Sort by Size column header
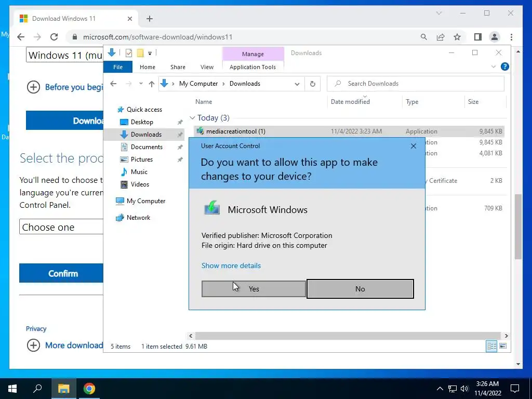 tap(473, 102)
